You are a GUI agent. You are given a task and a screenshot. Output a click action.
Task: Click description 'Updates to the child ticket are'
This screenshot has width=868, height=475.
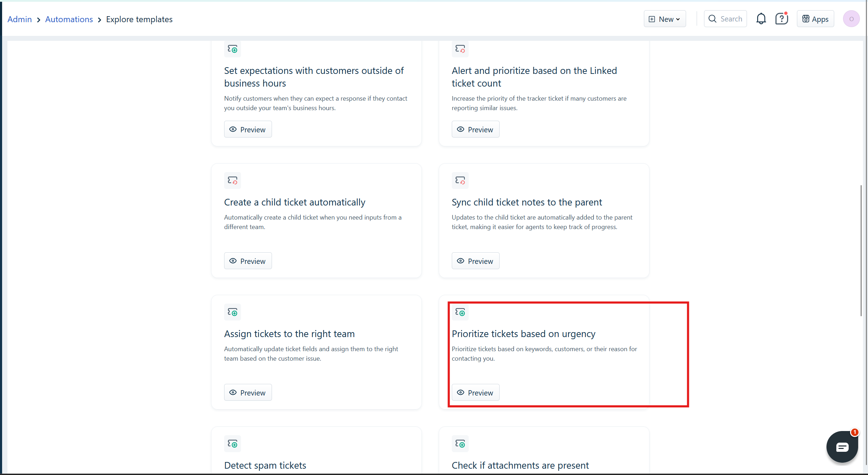(x=542, y=222)
